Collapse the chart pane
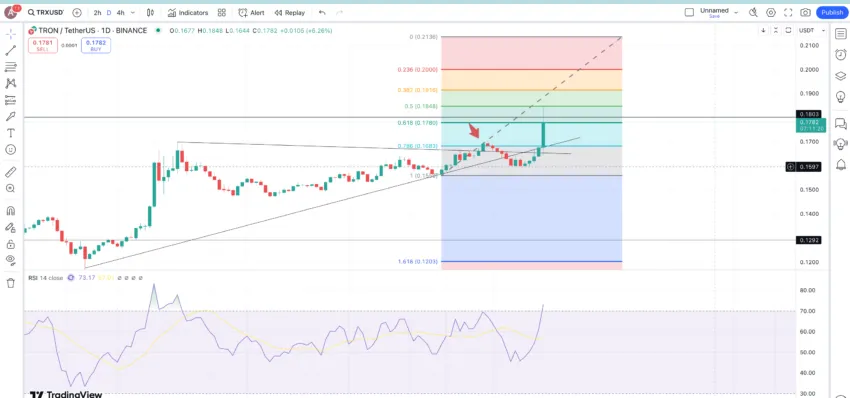Image resolution: width=850 pixels, height=398 pixels. click(x=776, y=30)
